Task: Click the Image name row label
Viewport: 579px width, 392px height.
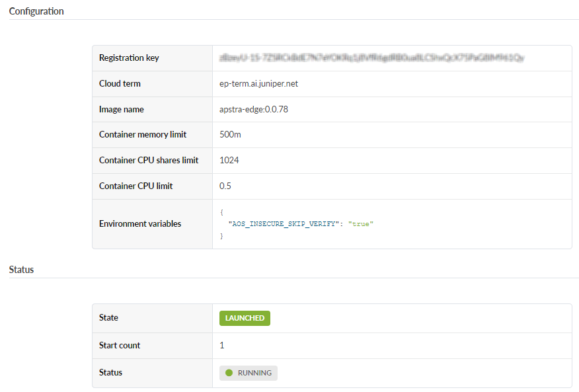Action: pyautogui.click(x=121, y=110)
